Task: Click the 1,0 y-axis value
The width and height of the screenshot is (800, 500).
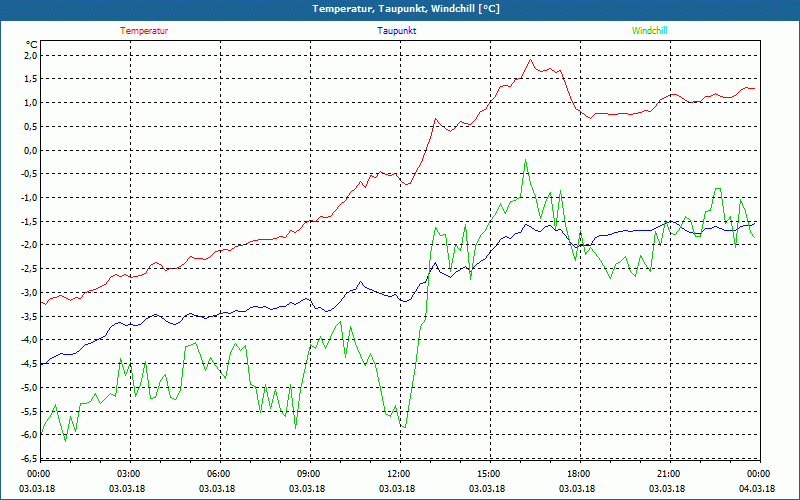Action: click(31, 103)
